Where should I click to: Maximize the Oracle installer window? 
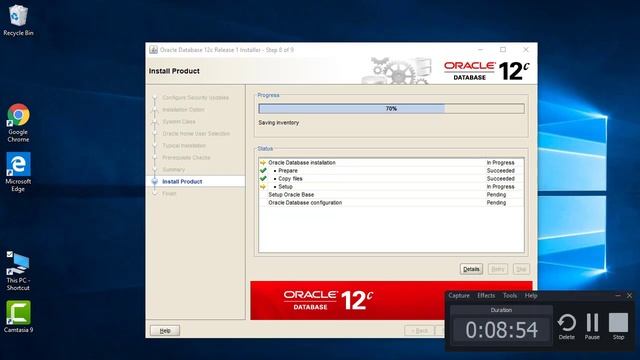point(503,50)
